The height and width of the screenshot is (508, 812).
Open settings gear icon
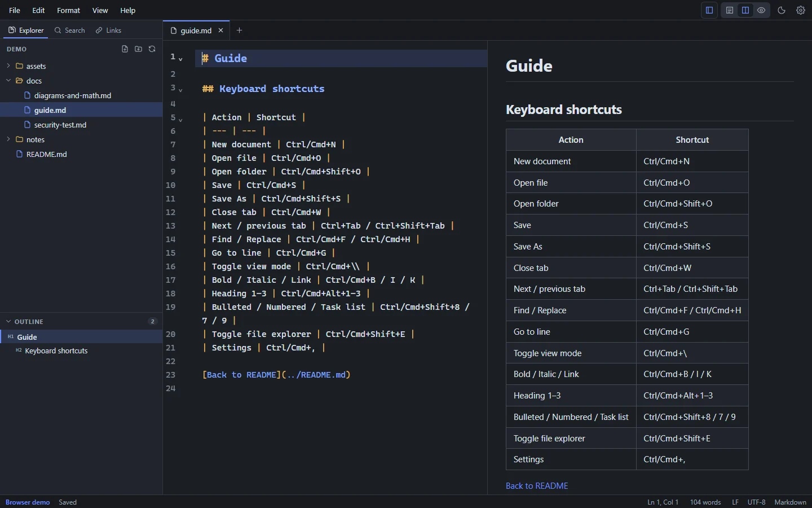pyautogui.click(x=801, y=10)
